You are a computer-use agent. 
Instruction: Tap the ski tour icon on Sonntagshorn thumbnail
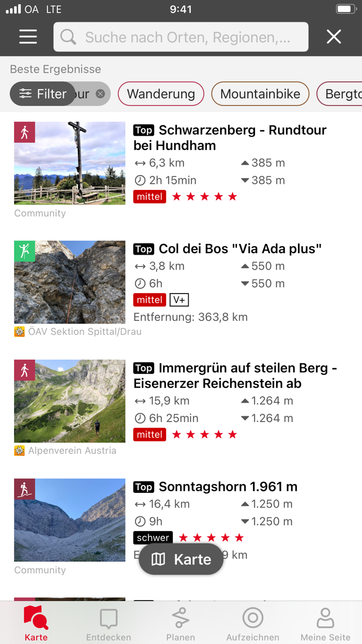point(24,489)
